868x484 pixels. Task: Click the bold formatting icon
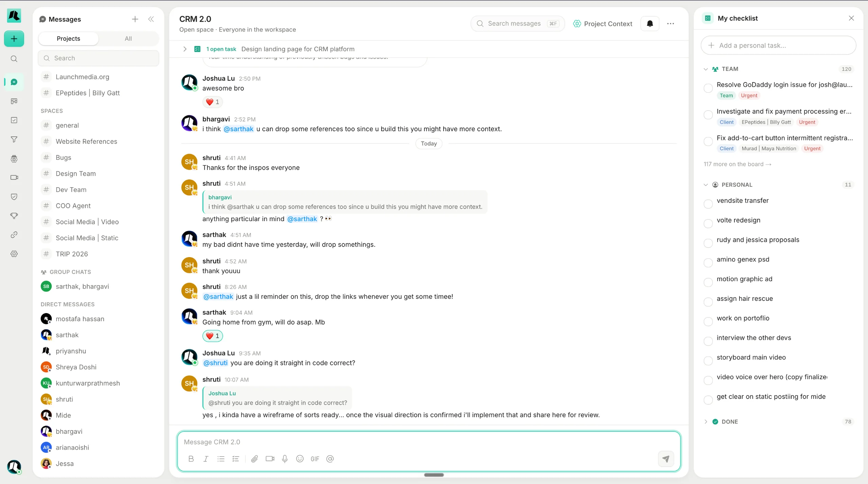191,459
